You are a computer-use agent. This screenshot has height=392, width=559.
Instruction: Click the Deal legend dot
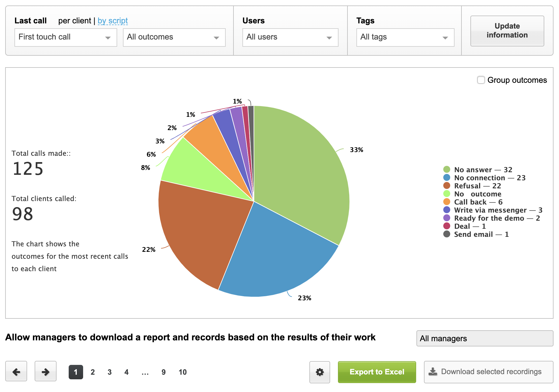point(446,226)
